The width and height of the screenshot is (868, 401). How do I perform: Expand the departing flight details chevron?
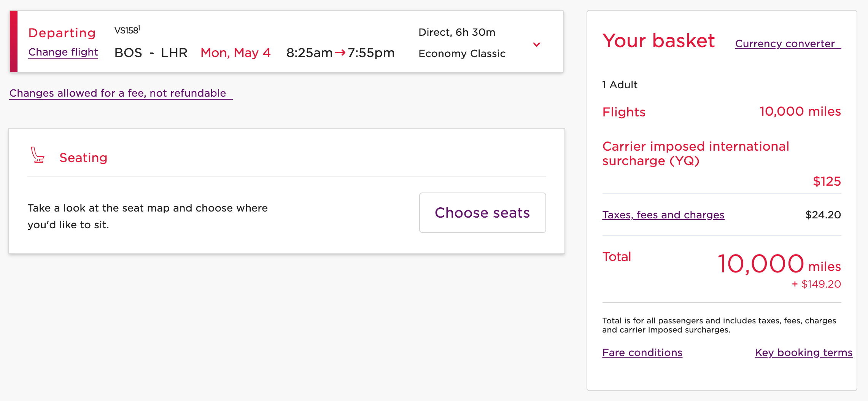(x=536, y=45)
